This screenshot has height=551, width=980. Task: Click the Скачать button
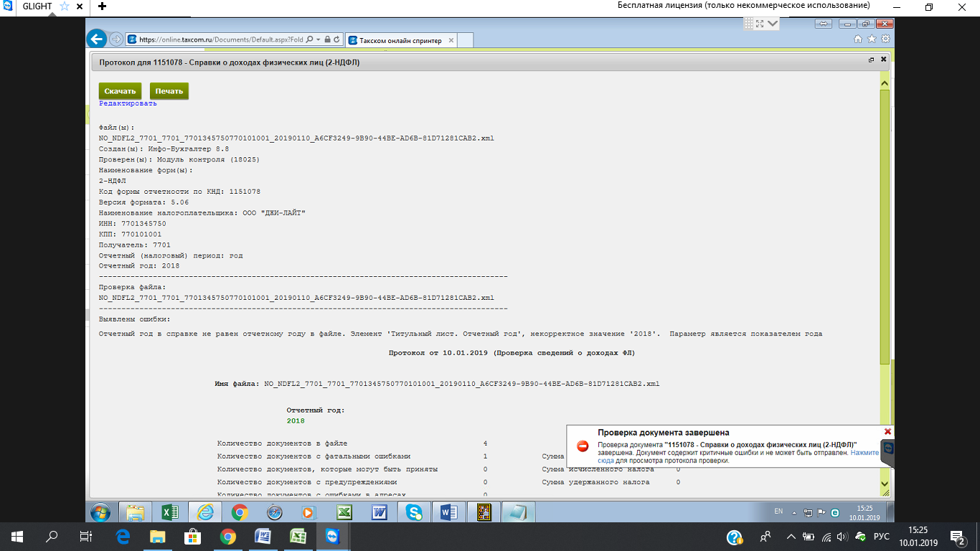tap(120, 91)
